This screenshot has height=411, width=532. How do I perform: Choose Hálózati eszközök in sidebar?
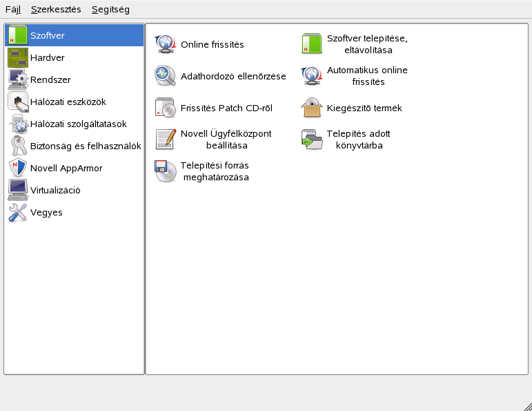[x=68, y=102]
